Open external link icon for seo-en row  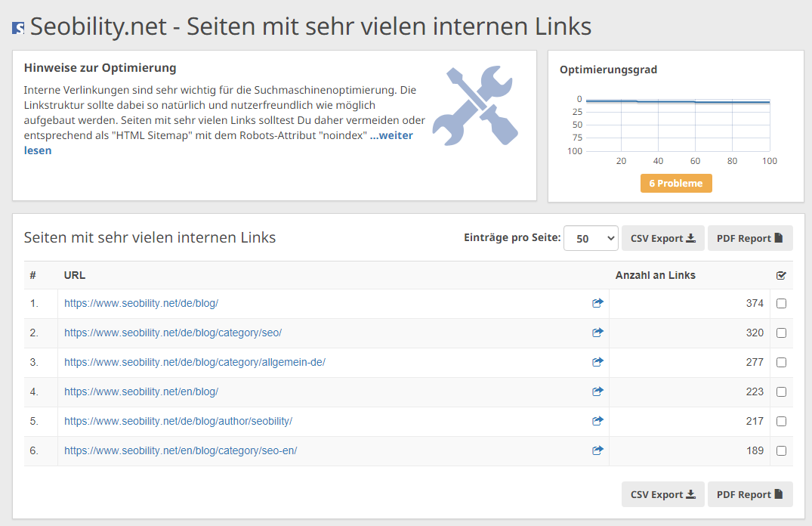597,451
